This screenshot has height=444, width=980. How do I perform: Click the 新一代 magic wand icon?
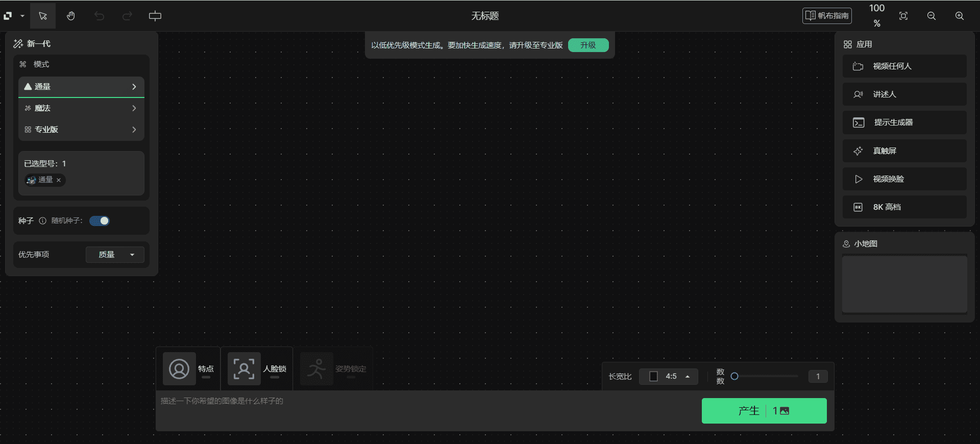point(18,44)
